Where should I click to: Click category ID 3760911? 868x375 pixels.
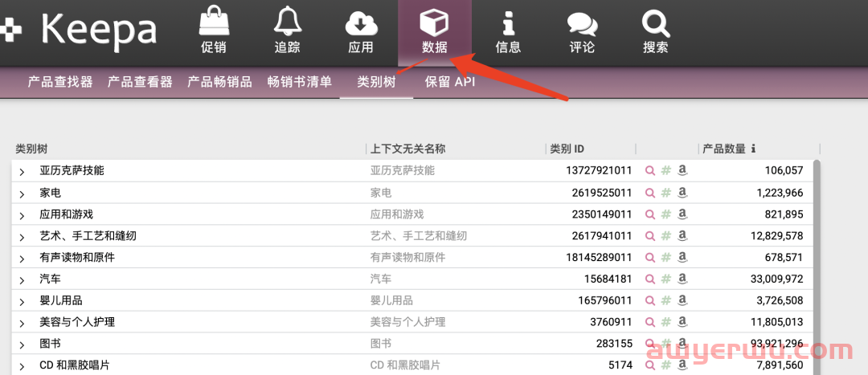(611, 322)
